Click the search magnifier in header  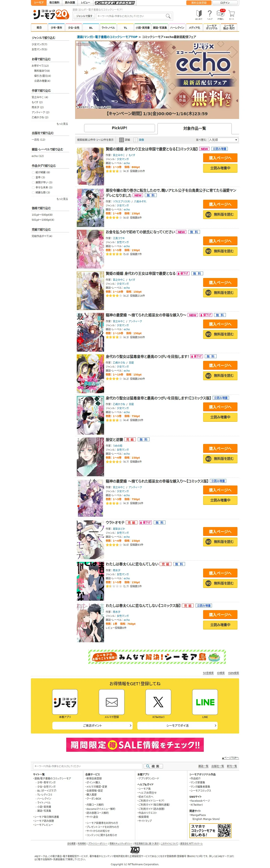168,16
